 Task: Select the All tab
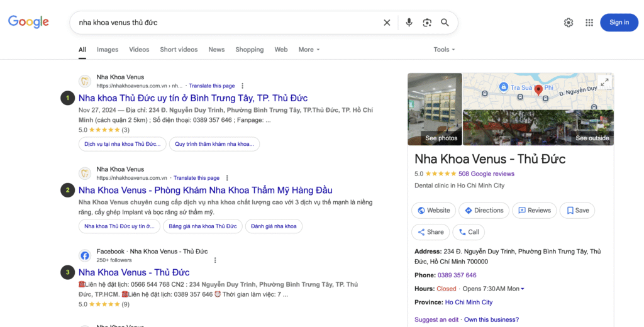point(82,49)
